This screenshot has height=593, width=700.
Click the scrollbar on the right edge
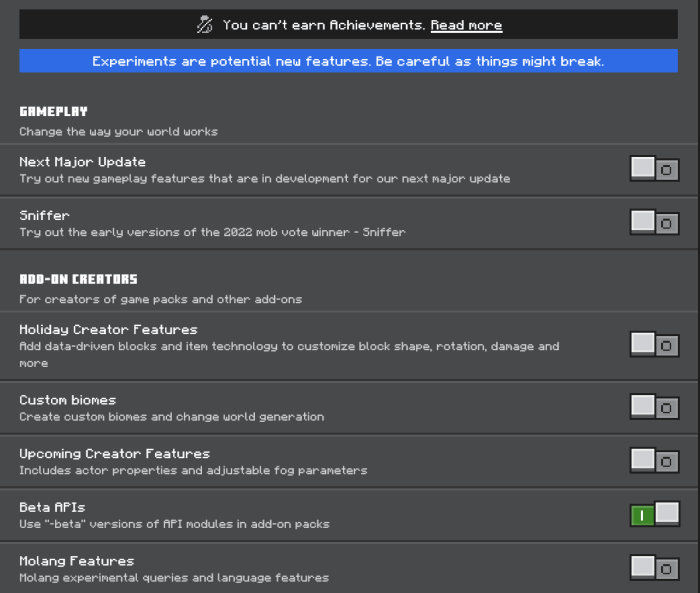click(x=695, y=300)
